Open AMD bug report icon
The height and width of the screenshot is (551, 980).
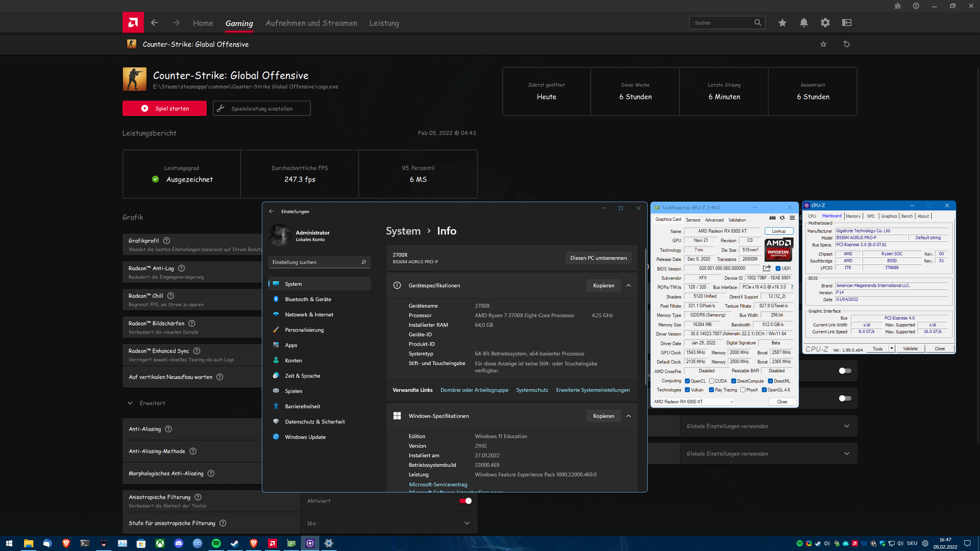(x=897, y=6)
